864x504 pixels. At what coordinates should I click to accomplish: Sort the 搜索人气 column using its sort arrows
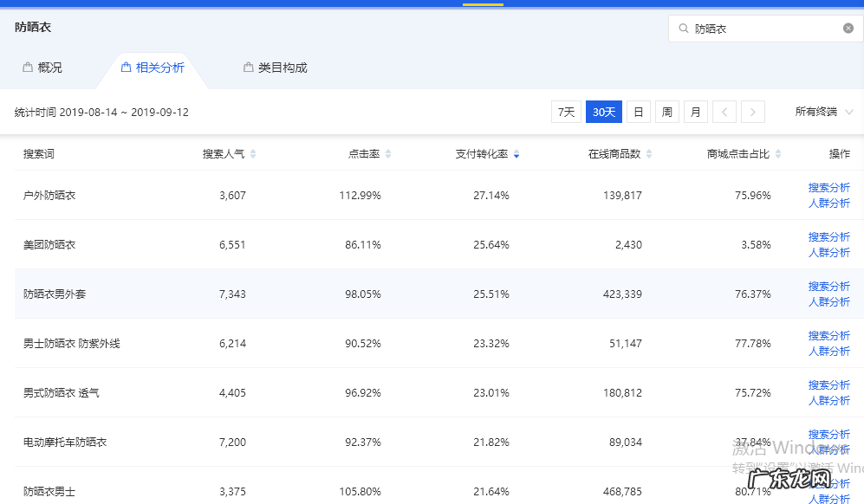tap(252, 153)
